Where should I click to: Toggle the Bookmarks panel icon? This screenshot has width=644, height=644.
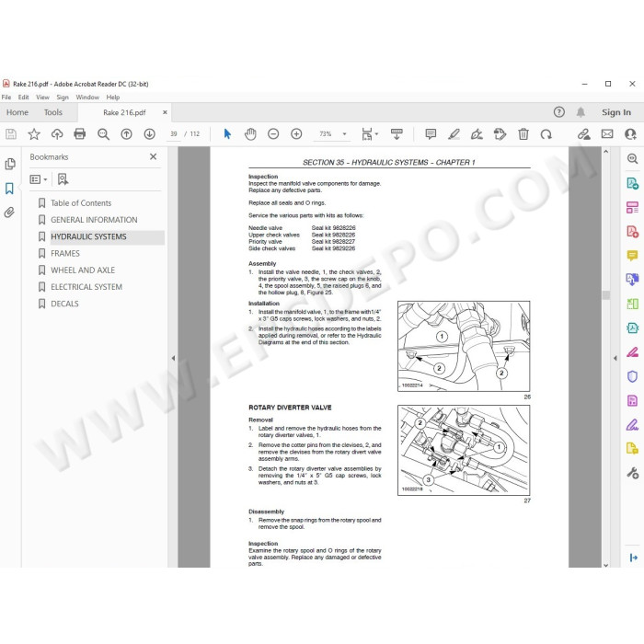pyautogui.click(x=9, y=189)
